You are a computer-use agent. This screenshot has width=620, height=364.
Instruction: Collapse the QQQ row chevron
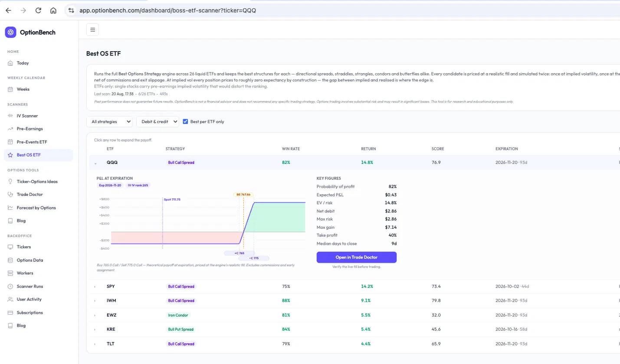click(95, 163)
